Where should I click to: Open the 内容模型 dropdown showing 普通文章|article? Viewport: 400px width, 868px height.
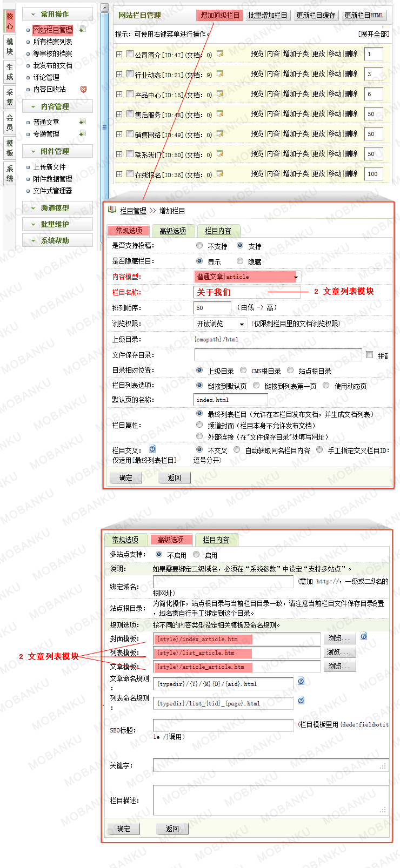coord(246,277)
